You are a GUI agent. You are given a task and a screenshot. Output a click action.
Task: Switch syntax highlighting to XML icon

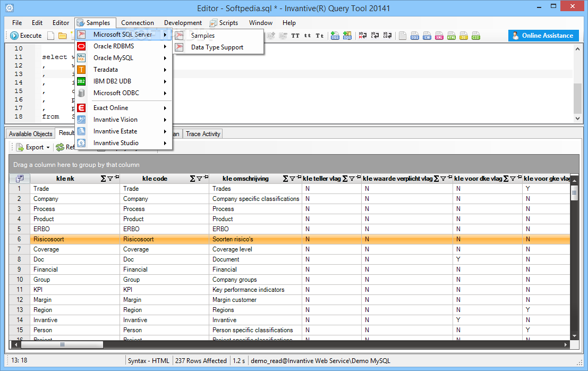[439, 36]
